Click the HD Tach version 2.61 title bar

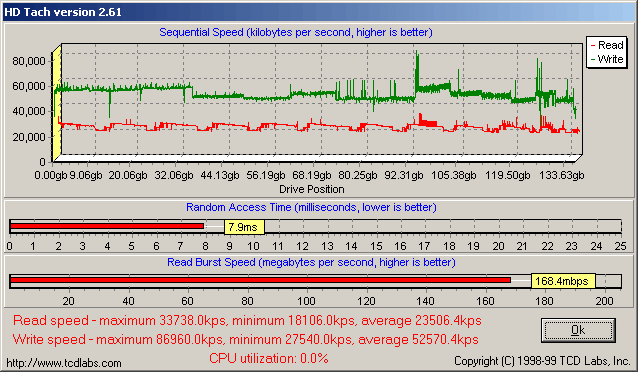(319, 12)
